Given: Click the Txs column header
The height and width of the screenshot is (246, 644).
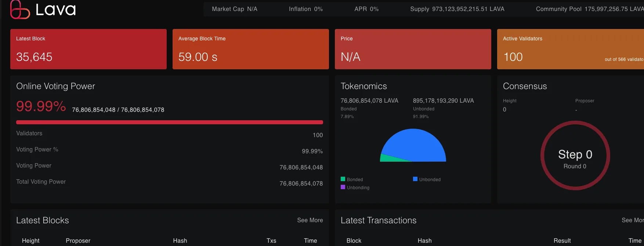Looking at the screenshot, I should click(x=271, y=241).
